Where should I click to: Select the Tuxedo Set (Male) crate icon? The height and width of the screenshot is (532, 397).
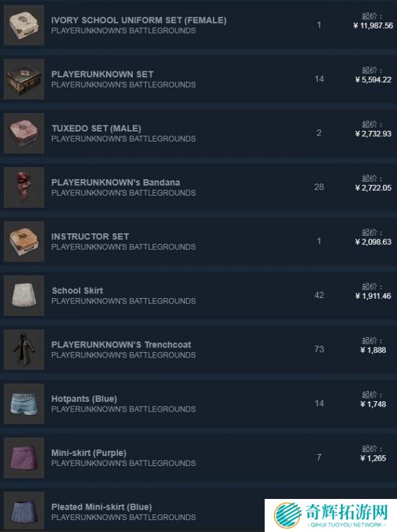click(x=24, y=133)
